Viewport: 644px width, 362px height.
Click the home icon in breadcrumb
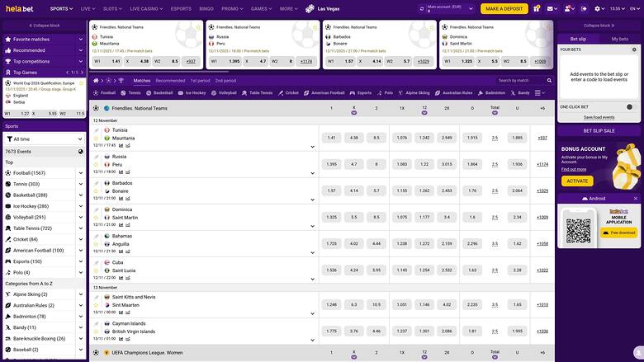pyautogui.click(x=96, y=81)
